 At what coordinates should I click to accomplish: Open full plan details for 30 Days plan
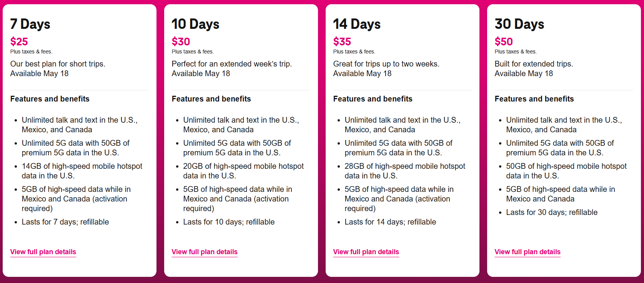pos(528,252)
